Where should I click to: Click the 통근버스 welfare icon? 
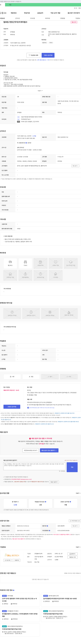click(10, 264)
